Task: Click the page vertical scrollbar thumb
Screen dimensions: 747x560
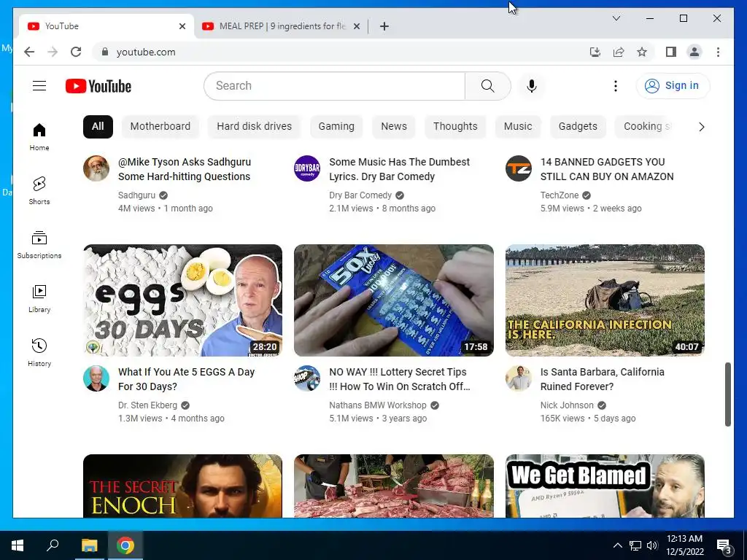Action: tap(728, 394)
